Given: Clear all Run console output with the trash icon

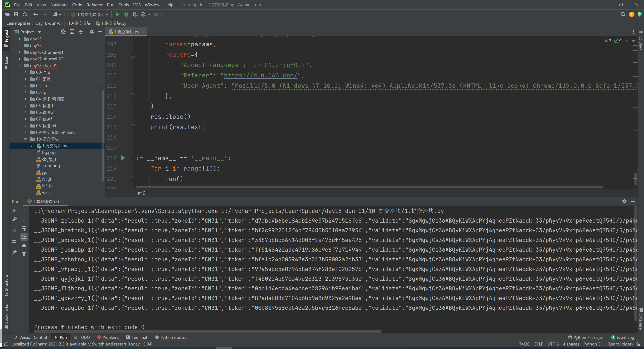Looking at the screenshot, I should click(24, 254).
